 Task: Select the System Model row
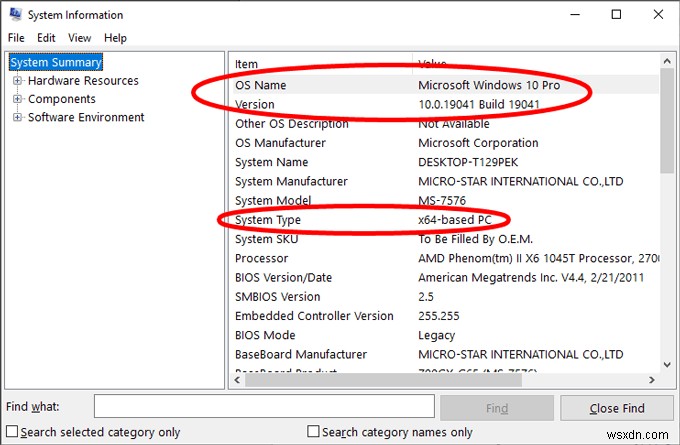coord(446,200)
